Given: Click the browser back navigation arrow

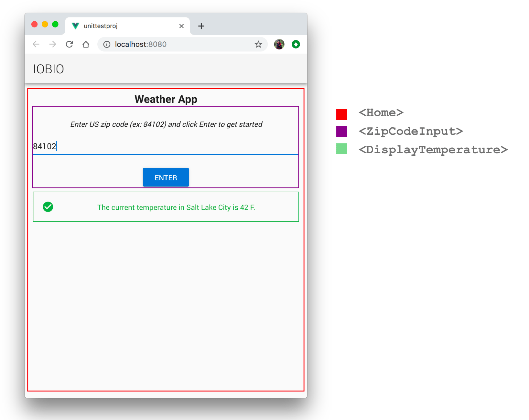Looking at the screenshot, I should point(36,44).
